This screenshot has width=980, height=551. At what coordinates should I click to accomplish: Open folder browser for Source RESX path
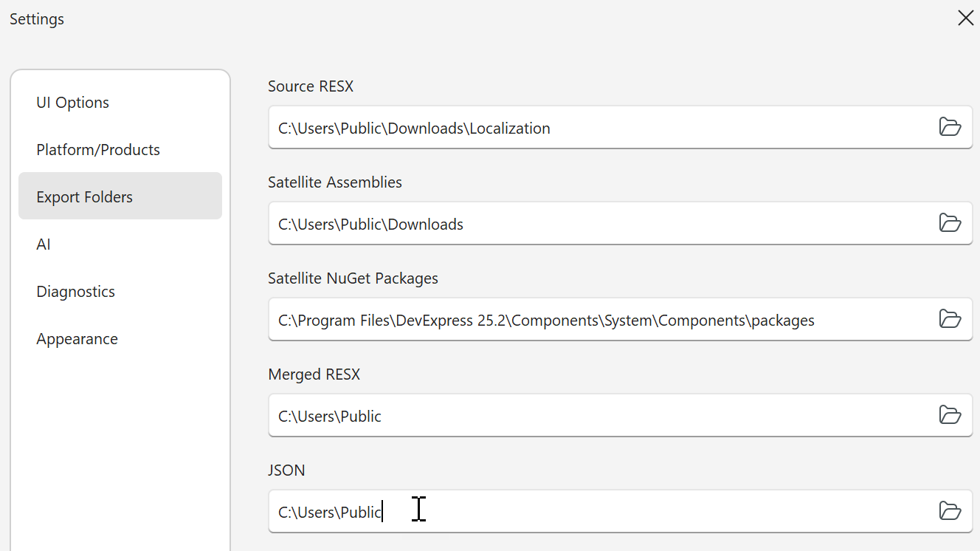click(x=950, y=127)
